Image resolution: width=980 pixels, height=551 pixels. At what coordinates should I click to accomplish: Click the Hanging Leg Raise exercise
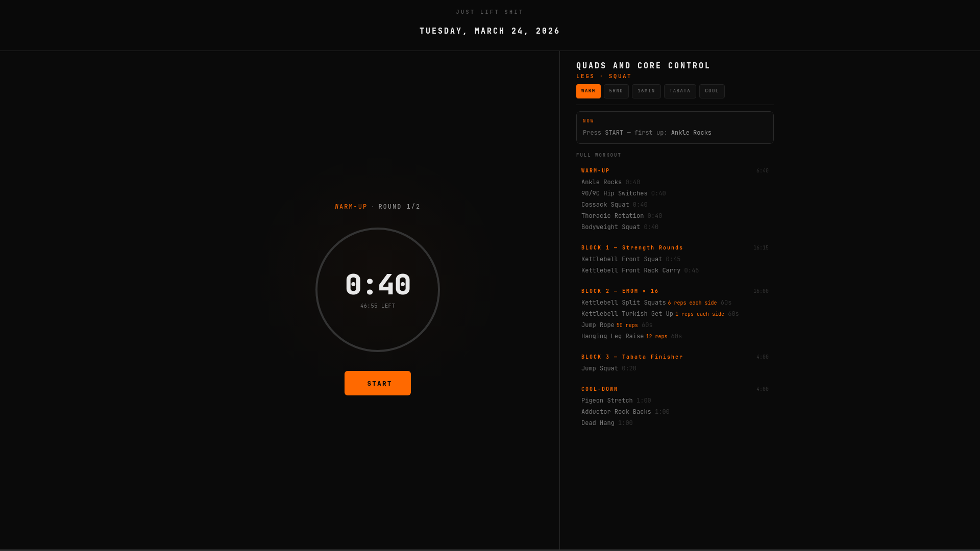[x=612, y=336]
